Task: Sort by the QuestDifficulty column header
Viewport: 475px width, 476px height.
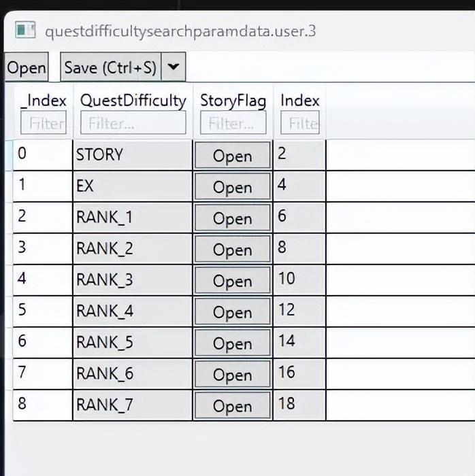Action: pyautogui.click(x=133, y=101)
